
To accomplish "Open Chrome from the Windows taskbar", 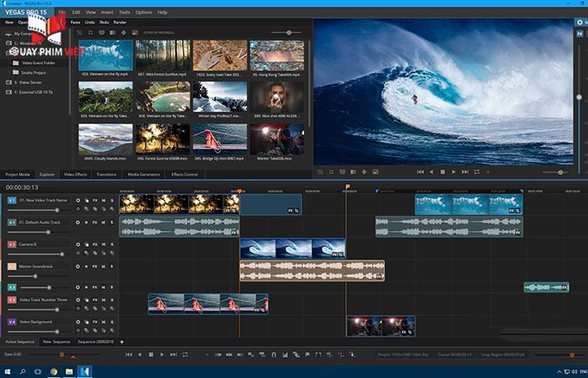I will point(53,371).
